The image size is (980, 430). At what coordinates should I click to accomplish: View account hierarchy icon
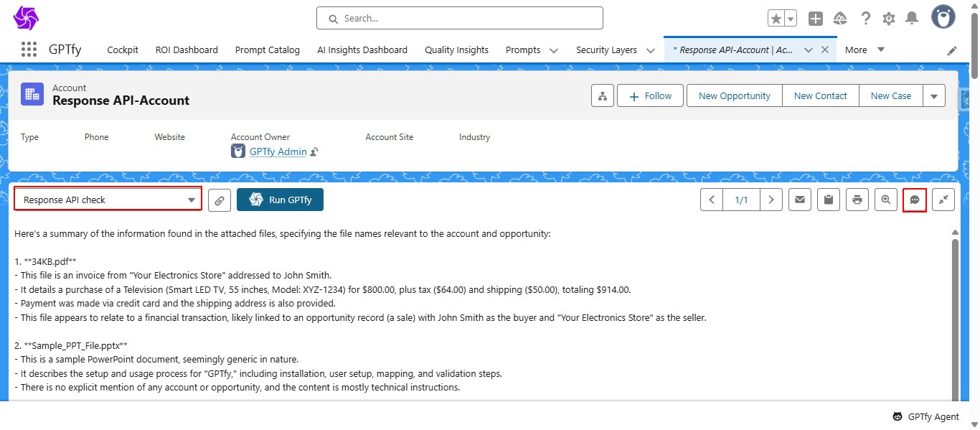point(602,96)
